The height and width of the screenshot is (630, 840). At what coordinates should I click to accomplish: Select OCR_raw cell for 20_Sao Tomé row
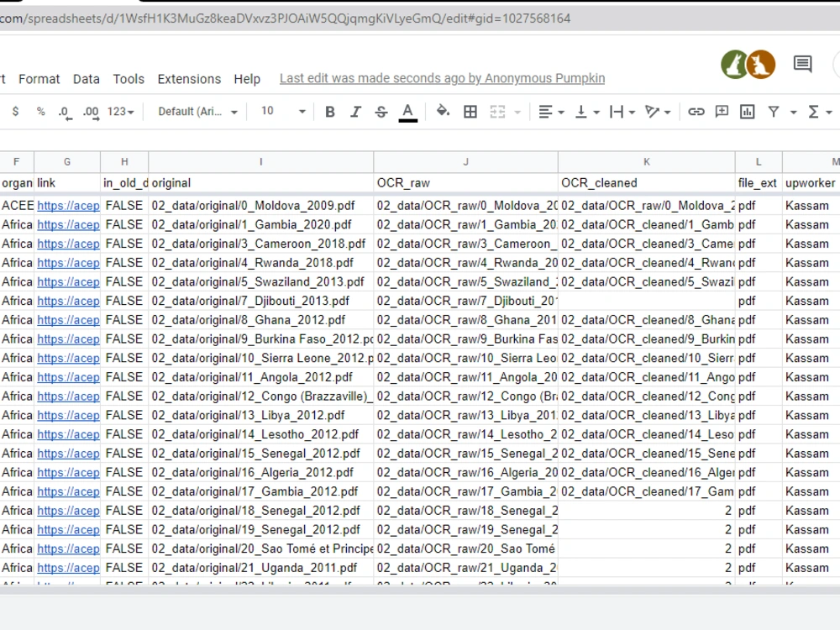(465, 549)
